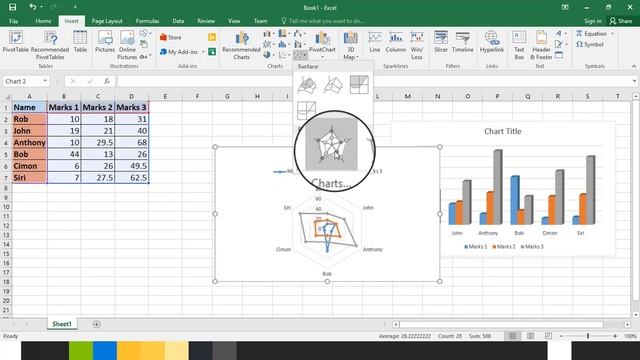Insert a PivotTable from the ribbon
Screen dimensions: 640x360
16,42
